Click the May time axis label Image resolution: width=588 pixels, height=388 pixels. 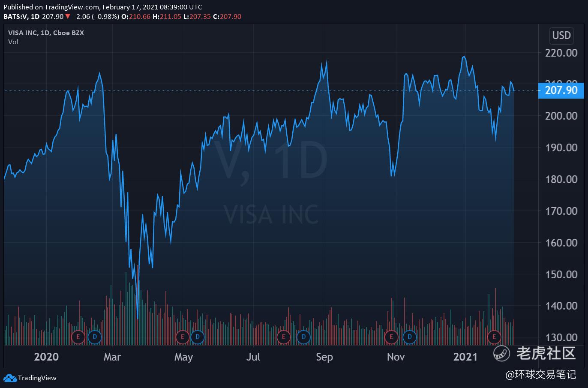point(183,357)
